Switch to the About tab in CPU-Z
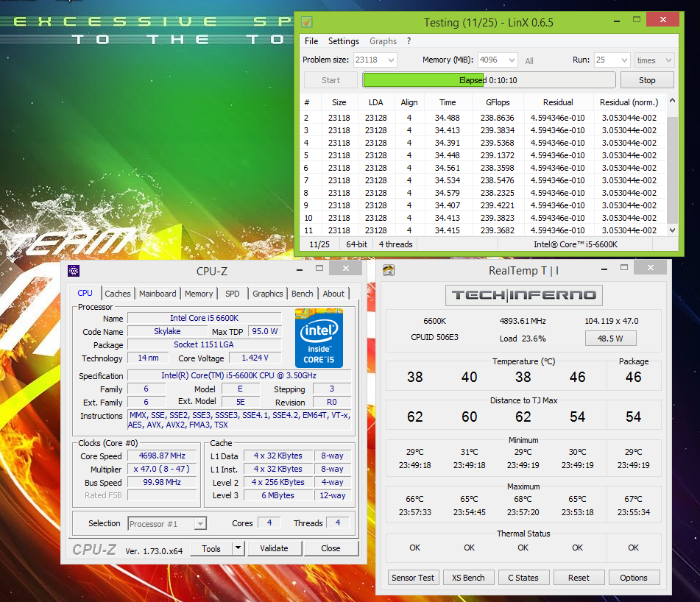 click(333, 294)
